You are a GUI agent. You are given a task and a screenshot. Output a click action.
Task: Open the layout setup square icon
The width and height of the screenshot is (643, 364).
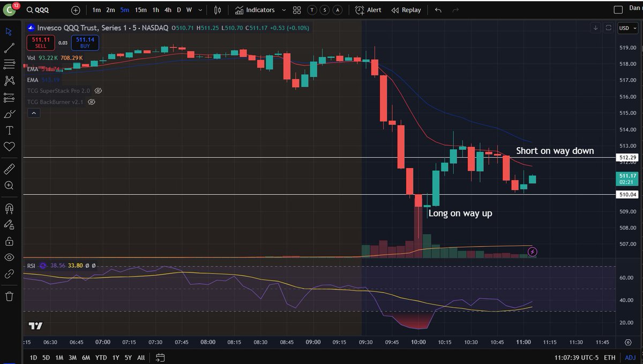coord(618,10)
